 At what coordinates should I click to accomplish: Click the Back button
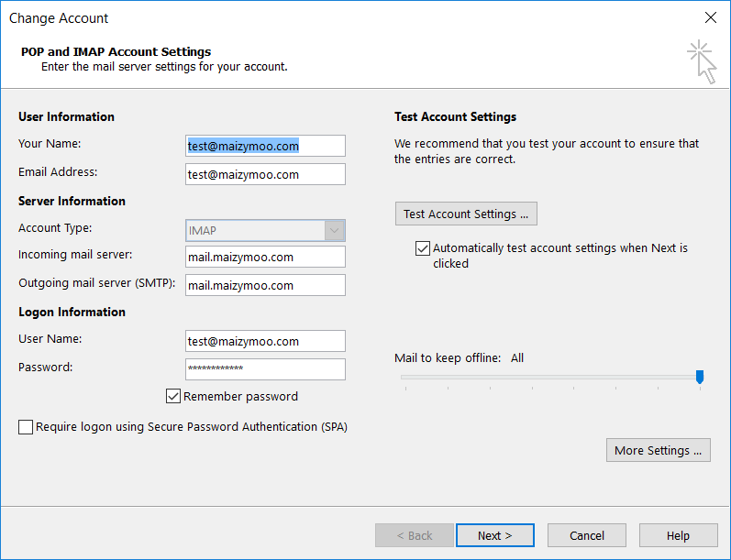(414, 535)
